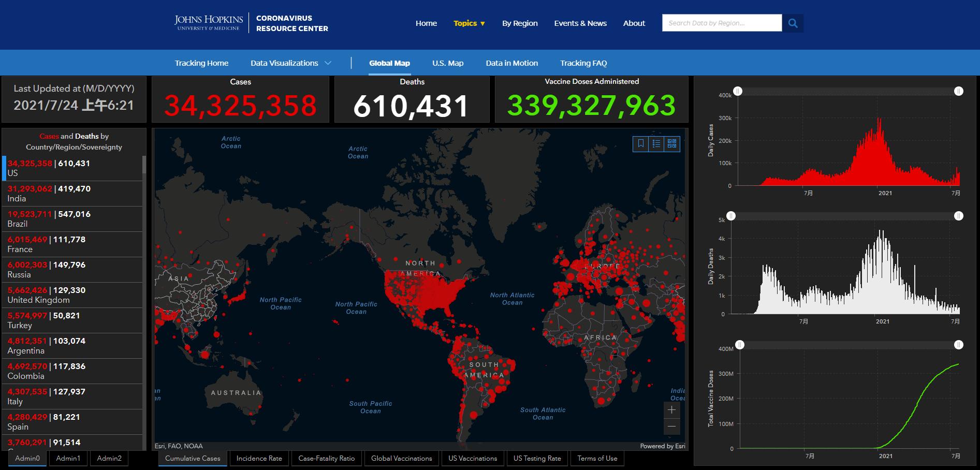Image resolution: width=980 pixels, height=470 pixels.
Task: Select Italy in the country list
Action: (72, 396)
